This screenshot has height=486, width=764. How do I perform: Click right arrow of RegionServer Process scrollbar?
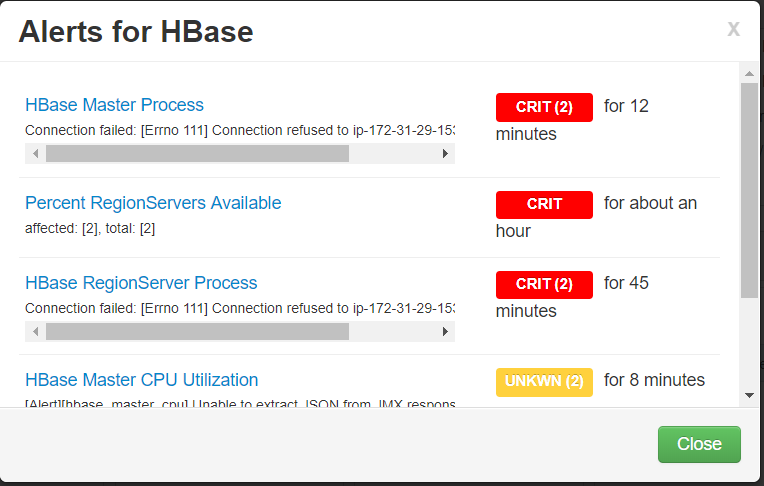click(445, 331)
